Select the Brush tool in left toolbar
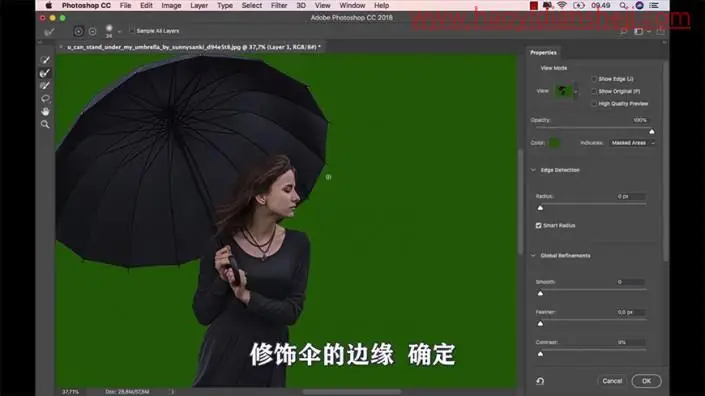 (x=45, y=85)
